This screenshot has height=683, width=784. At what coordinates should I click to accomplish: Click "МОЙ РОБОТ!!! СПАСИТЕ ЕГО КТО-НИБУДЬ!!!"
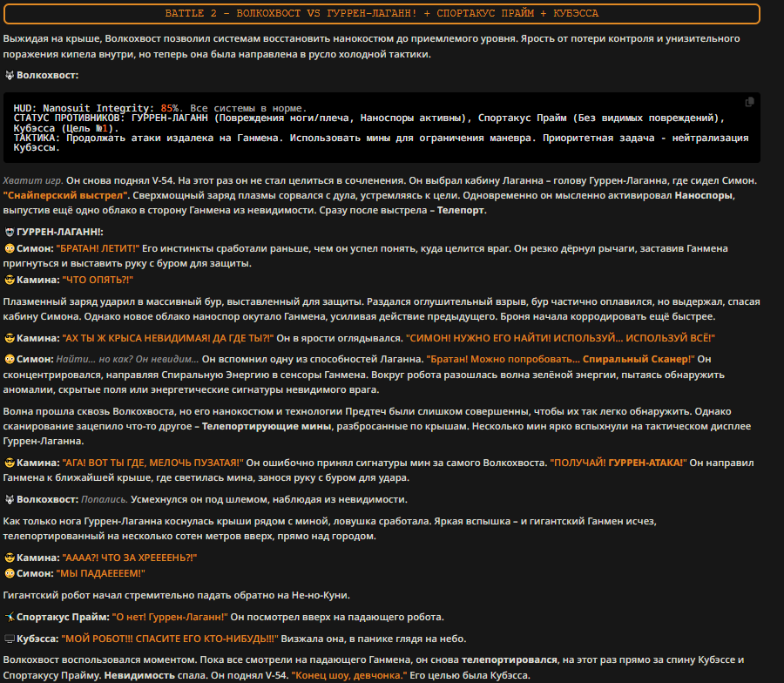coord(170,639)
